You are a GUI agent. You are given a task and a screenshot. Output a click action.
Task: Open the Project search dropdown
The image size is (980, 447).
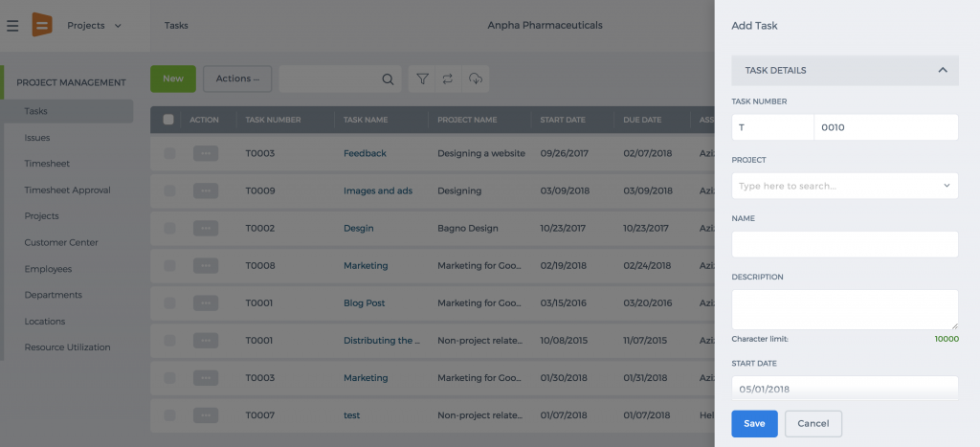pos(844,186)
